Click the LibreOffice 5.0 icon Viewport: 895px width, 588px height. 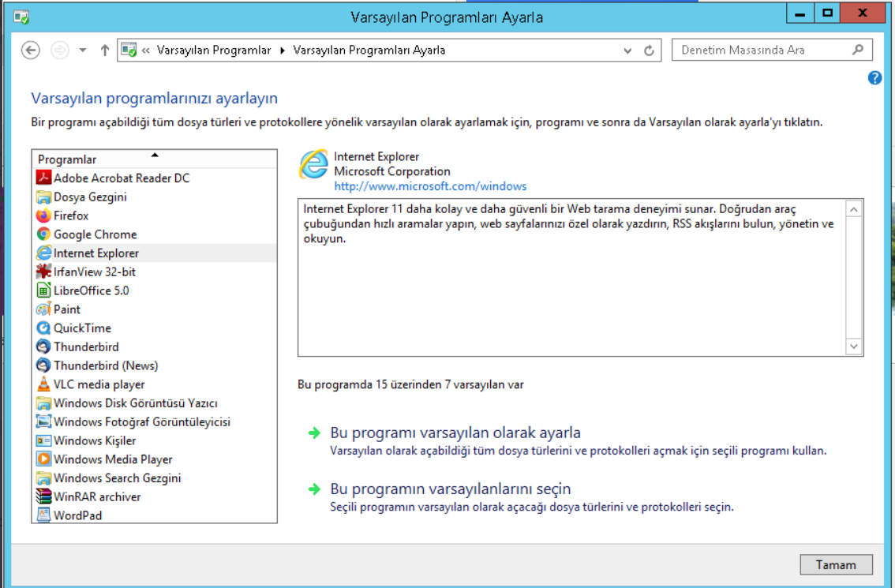(x=43, y=290)
